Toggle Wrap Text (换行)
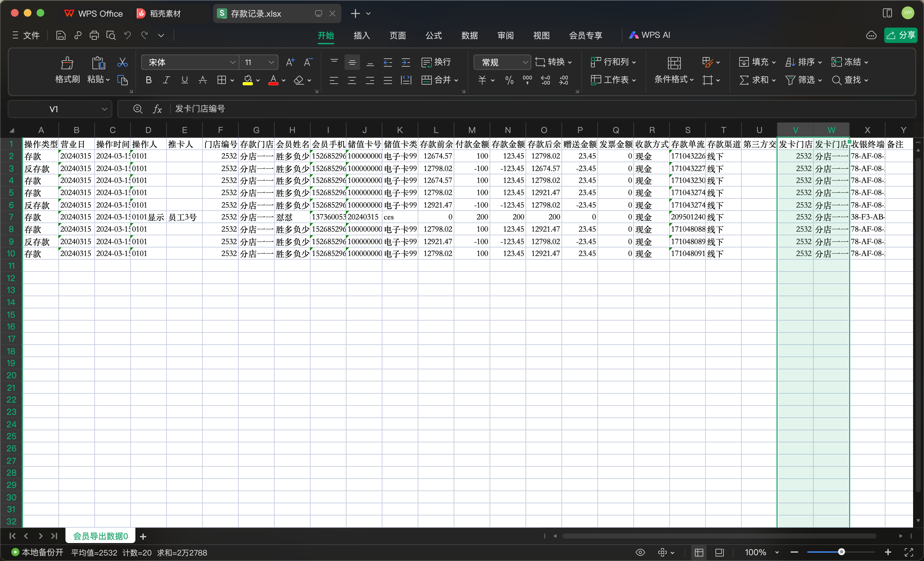The height and width of the screenshot is (561, 924). (x=436, y=62)
